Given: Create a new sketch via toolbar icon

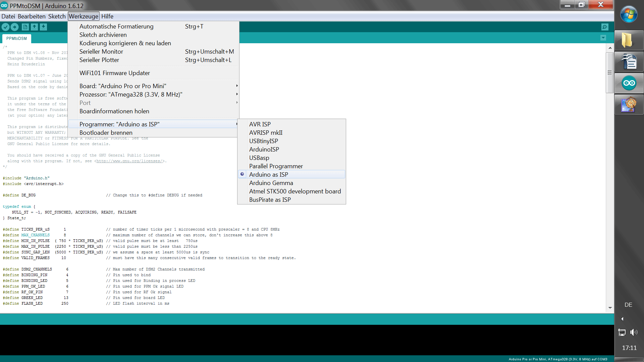Looking at the screenshot, I should click(25, 27).
